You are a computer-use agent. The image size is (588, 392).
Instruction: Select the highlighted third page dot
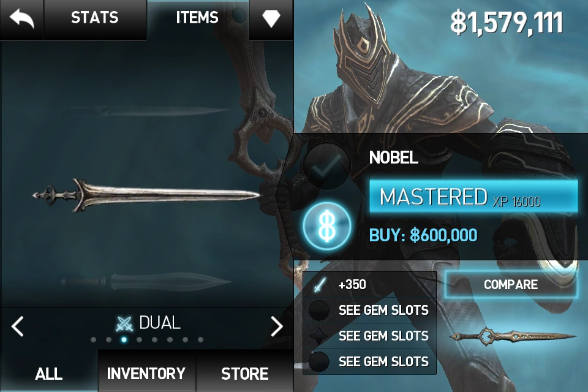pyautogui.click(x=124, y=339)
